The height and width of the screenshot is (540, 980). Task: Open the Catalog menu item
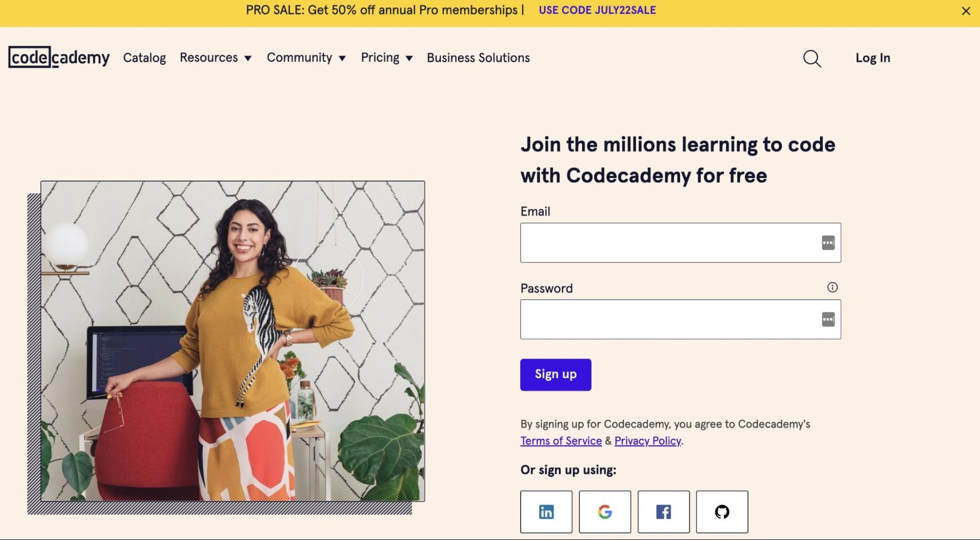coord(145,58)
